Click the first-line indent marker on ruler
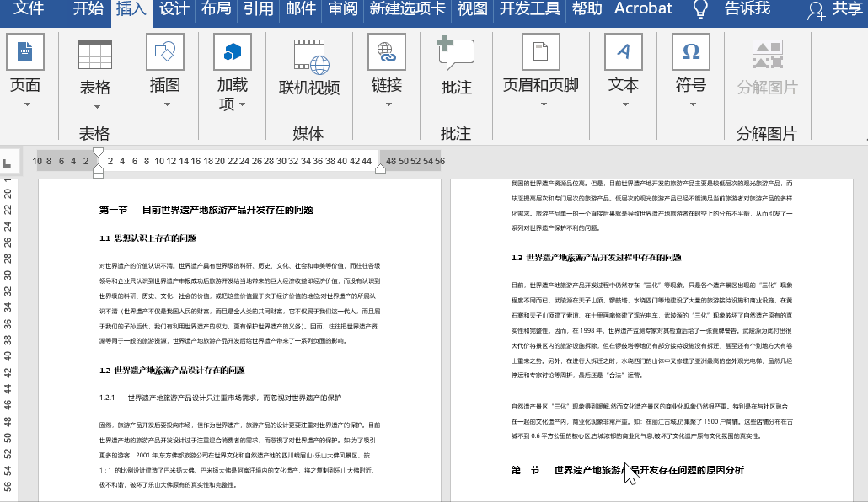The image size is (868, 502). click(x=98, y=152)
